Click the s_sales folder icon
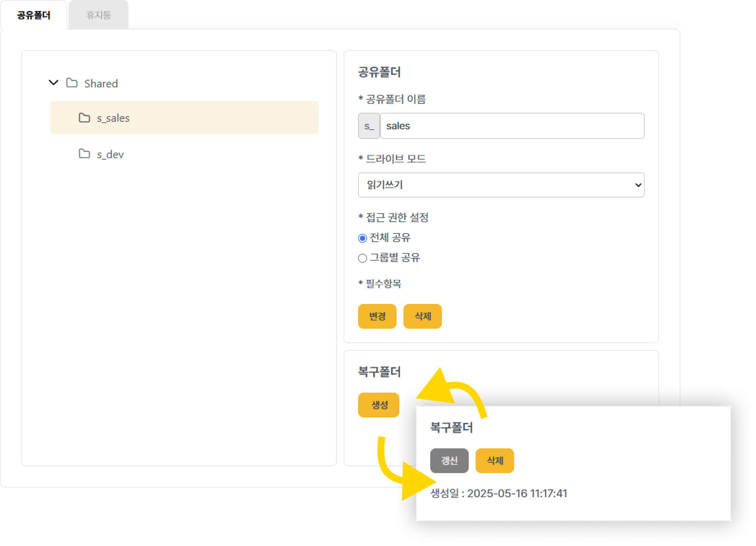The height and width of the screenshot is (546, 756). pyautogui.click(x=84, y=118)
